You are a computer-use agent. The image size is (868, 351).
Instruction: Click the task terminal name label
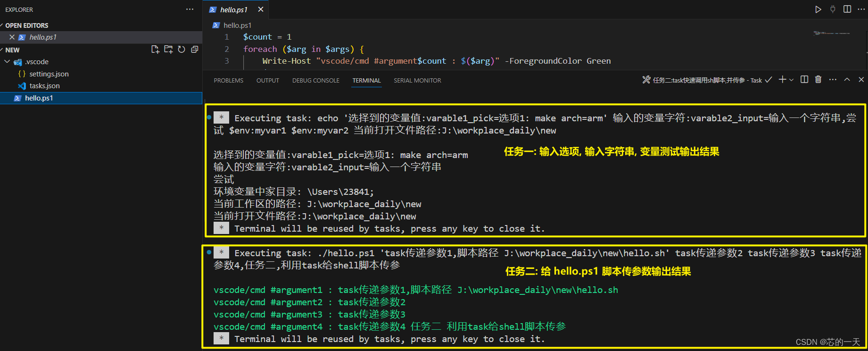(707, 80)
